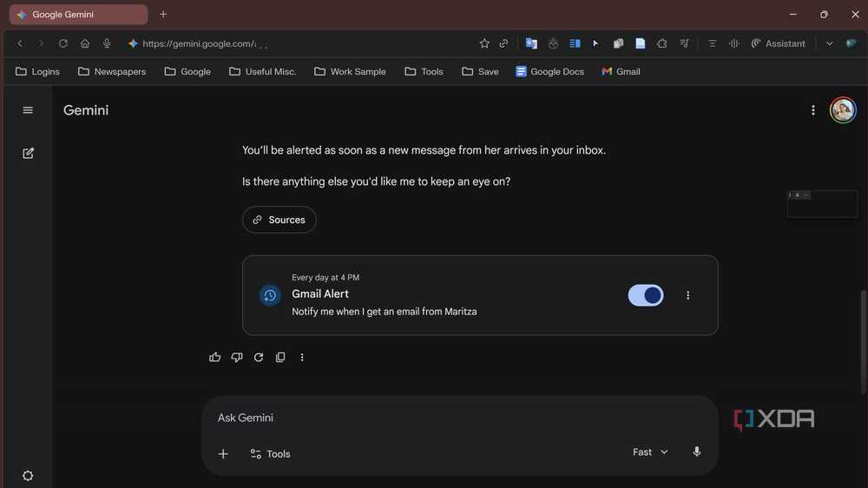Open the Fast model selector dropdown

(x=650, y=452)
